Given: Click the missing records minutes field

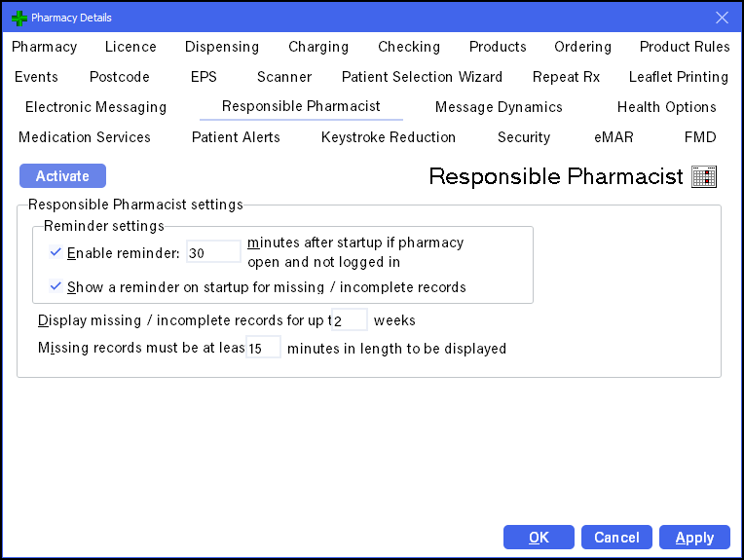Looking at the screenshot, I should point(263,348).
